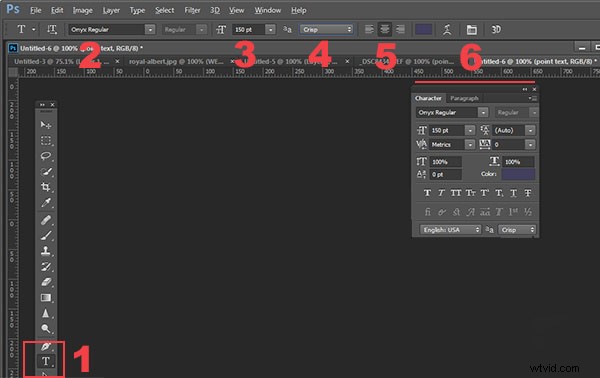This screenshot has width=600, height=378.
Task: Activate the Crop tool
Action: pyautogui.click(x=46, y=187)
